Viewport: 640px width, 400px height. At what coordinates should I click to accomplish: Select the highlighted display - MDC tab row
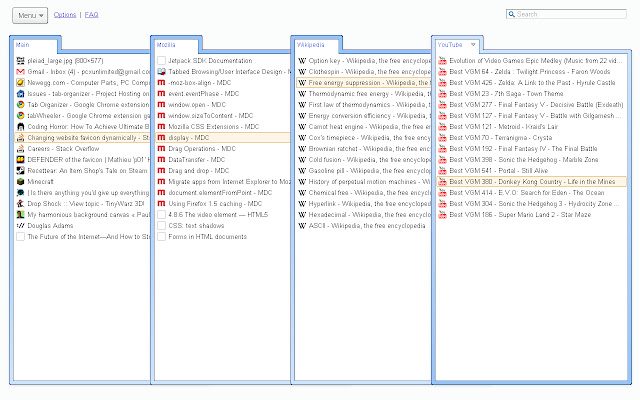coord(223,138)
